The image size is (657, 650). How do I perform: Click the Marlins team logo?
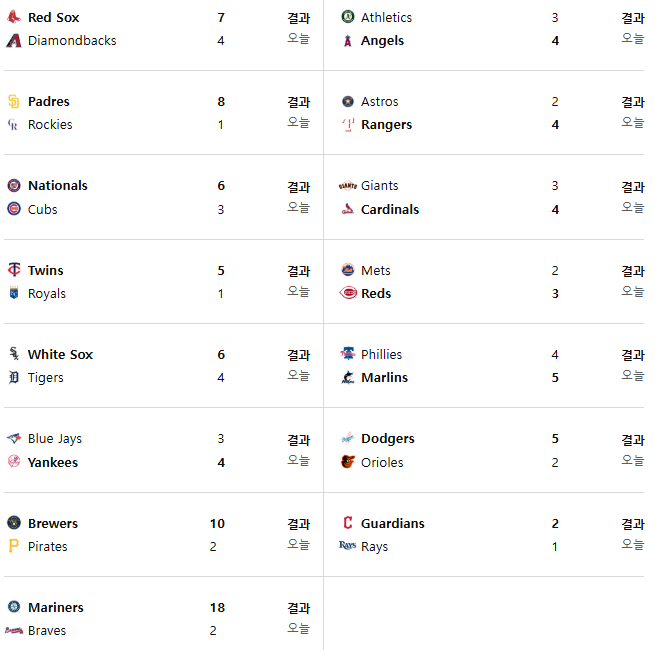(x=348, y=377)
